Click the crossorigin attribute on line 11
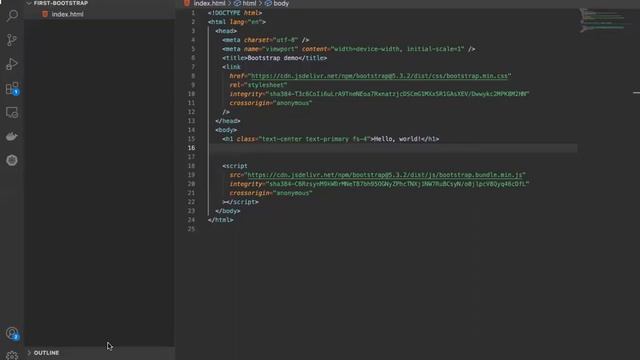Viewport: 640px width, 360px height. pos(271,103)
